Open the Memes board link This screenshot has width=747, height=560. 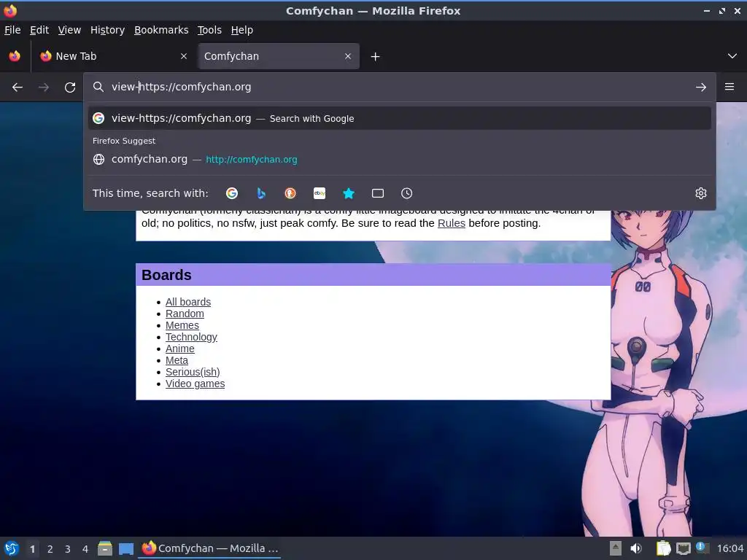coord(182,325)
